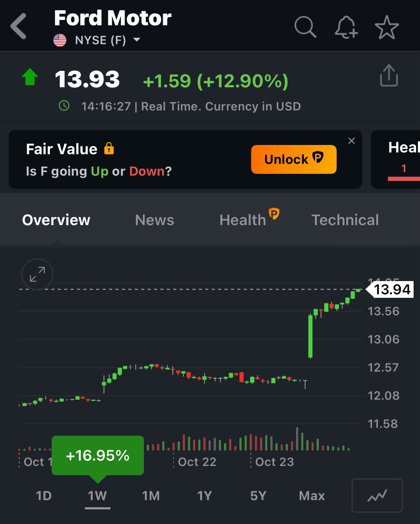Viewport: 420px width, 524px height.
Task: Open the Technical tab
Action: click(x=345, y=220)
